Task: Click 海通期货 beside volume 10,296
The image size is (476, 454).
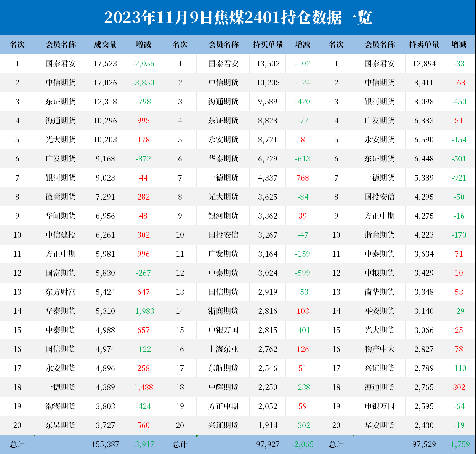Action: point(61,121)
